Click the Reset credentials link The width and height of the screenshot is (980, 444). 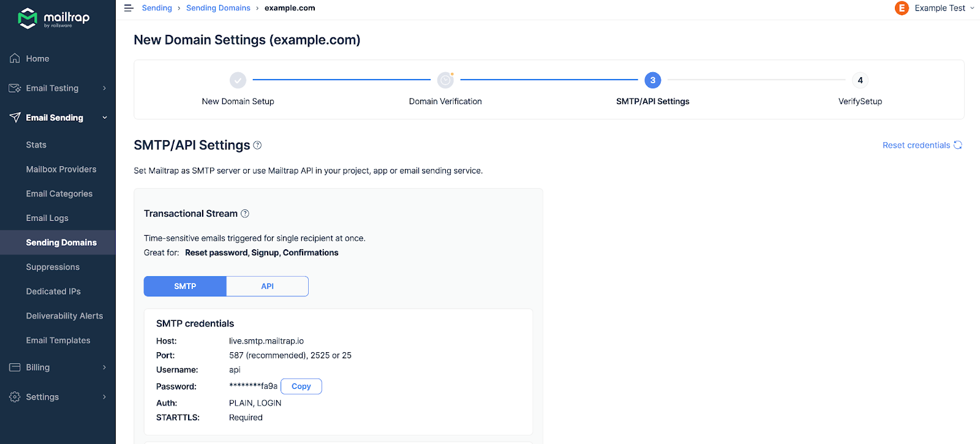916,145
